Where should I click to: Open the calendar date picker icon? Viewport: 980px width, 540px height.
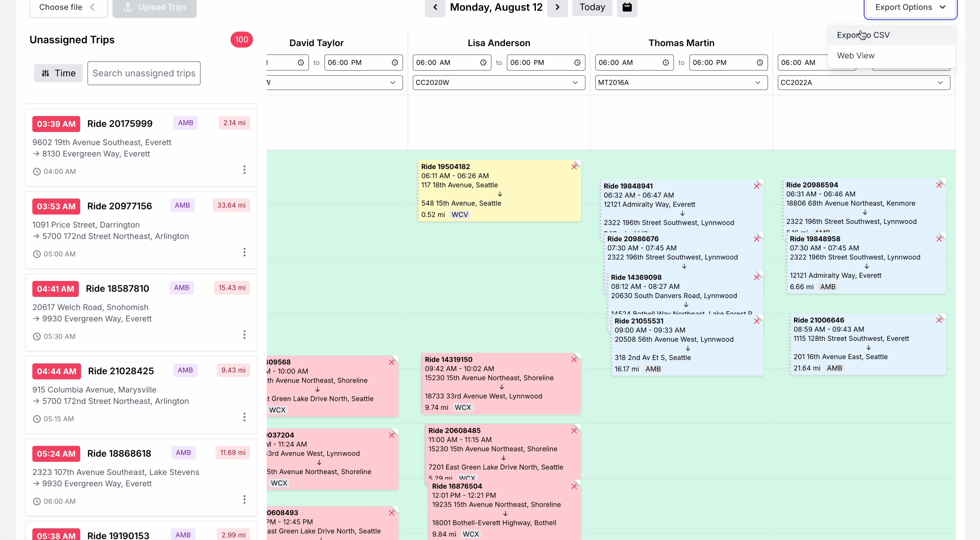click(627, 7)
